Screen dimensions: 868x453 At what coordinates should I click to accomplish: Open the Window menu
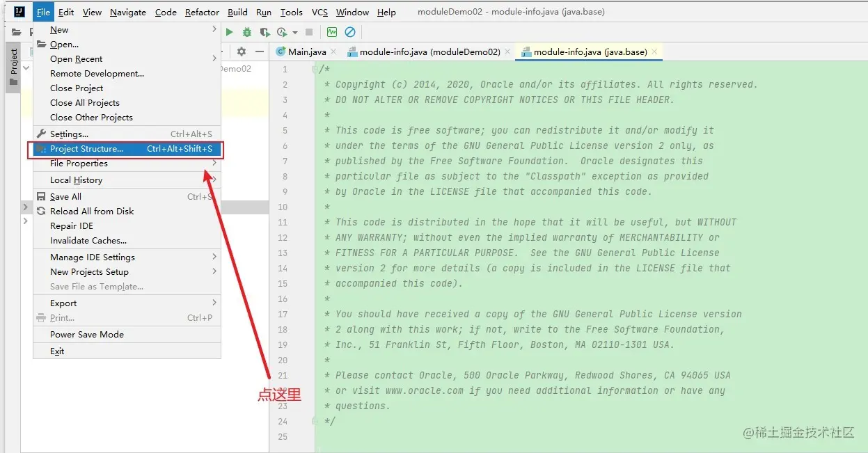click(352, 12)
